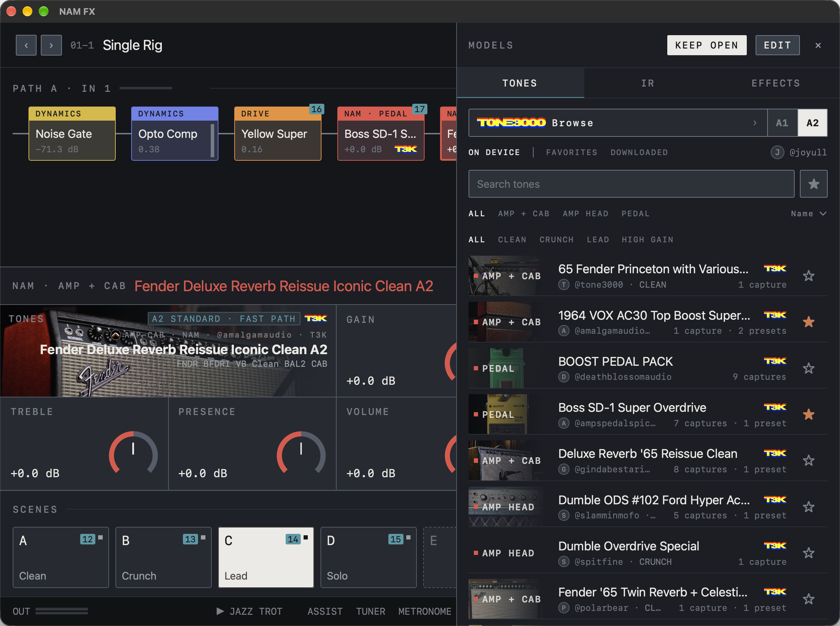840x626 pixels.
Task: Unfavorite Boss SD-1 Super Overdrive tone
Action: point(809,415)
